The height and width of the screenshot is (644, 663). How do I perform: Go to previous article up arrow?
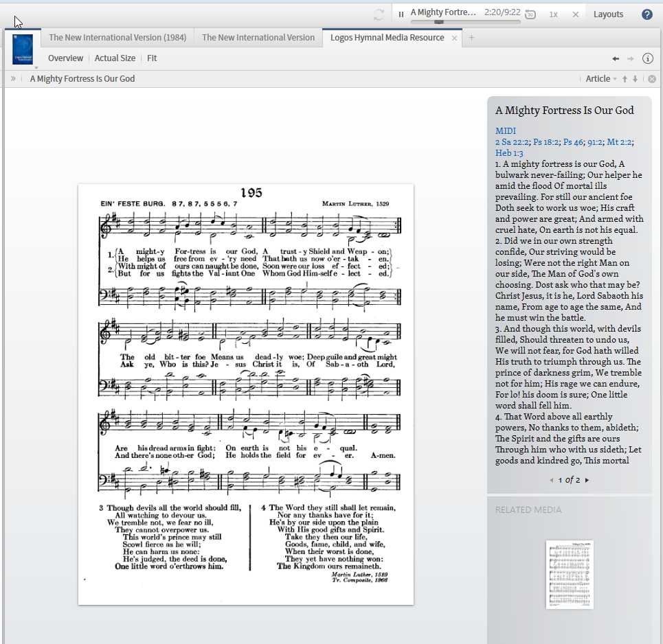[x=625, y=79]
